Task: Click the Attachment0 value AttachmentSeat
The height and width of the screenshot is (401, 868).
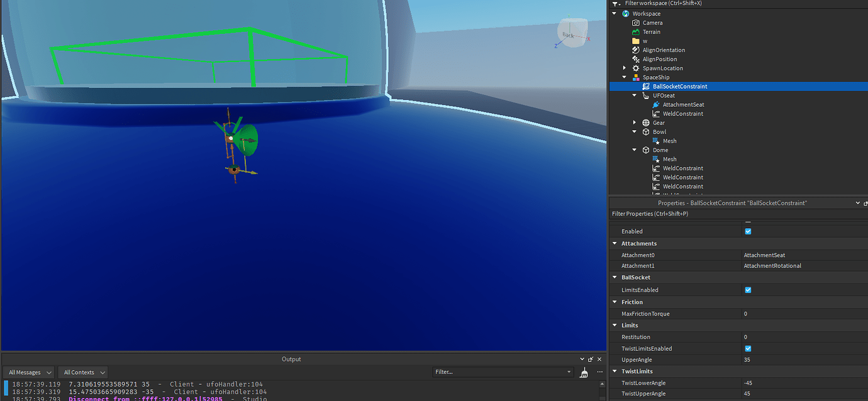Action: coord(764,255)
